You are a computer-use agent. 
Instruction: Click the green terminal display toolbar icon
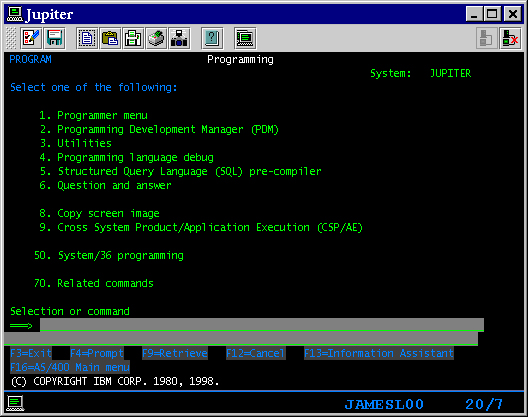[x=245, y=38]
